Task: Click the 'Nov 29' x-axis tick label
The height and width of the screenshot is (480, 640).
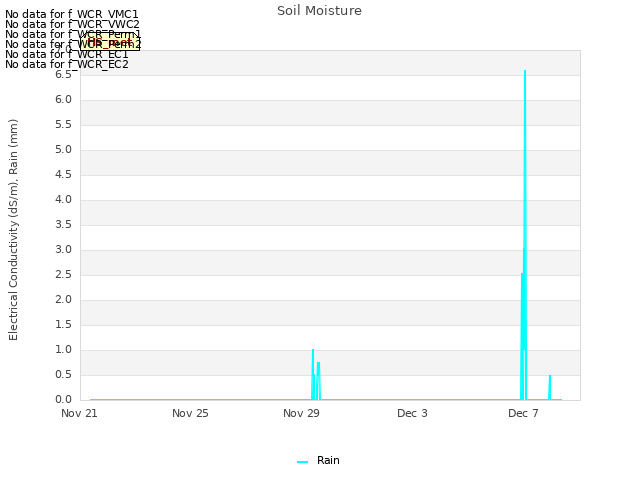Action: [x=301, y=413]
